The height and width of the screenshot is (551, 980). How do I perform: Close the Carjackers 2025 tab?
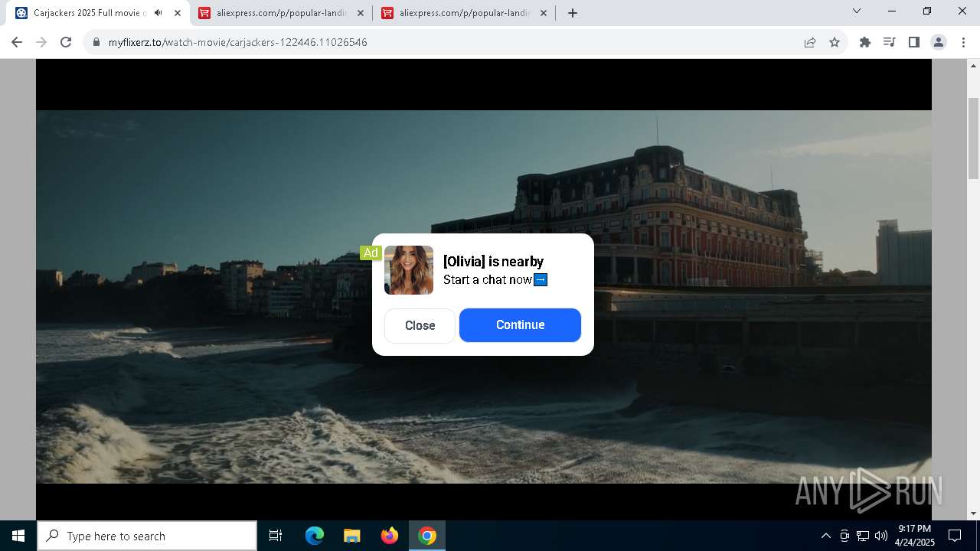(x=178, y=13)
